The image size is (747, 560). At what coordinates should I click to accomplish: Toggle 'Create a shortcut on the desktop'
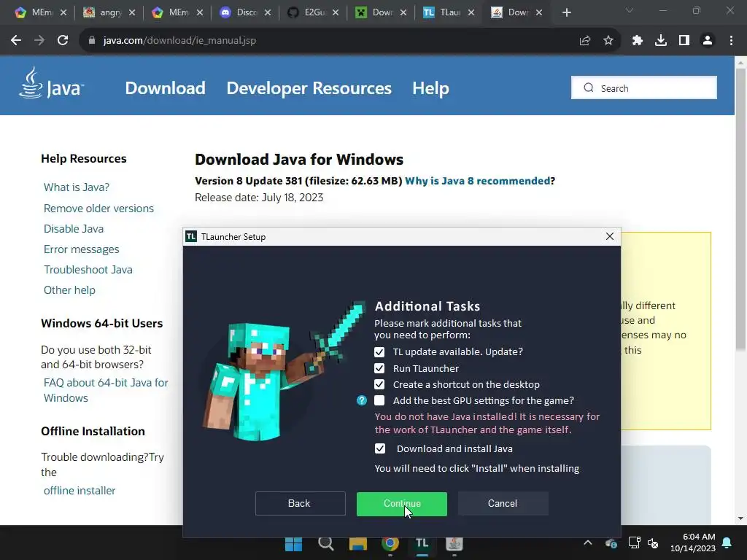click(379, 384)
